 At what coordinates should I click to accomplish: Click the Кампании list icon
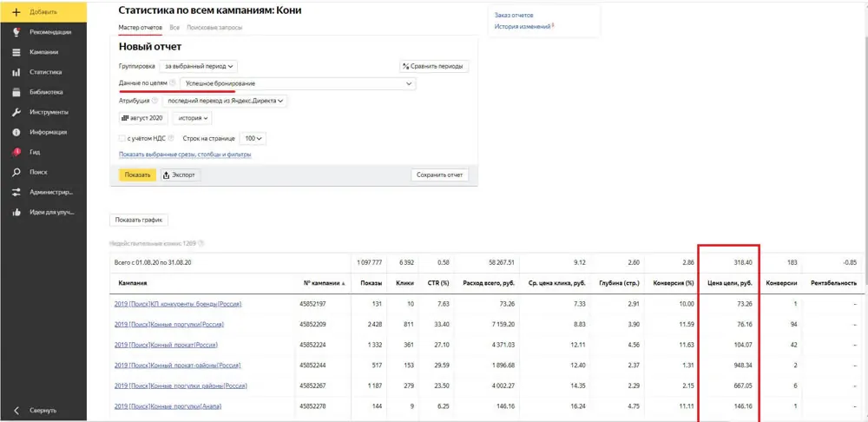tap(16, 52)
